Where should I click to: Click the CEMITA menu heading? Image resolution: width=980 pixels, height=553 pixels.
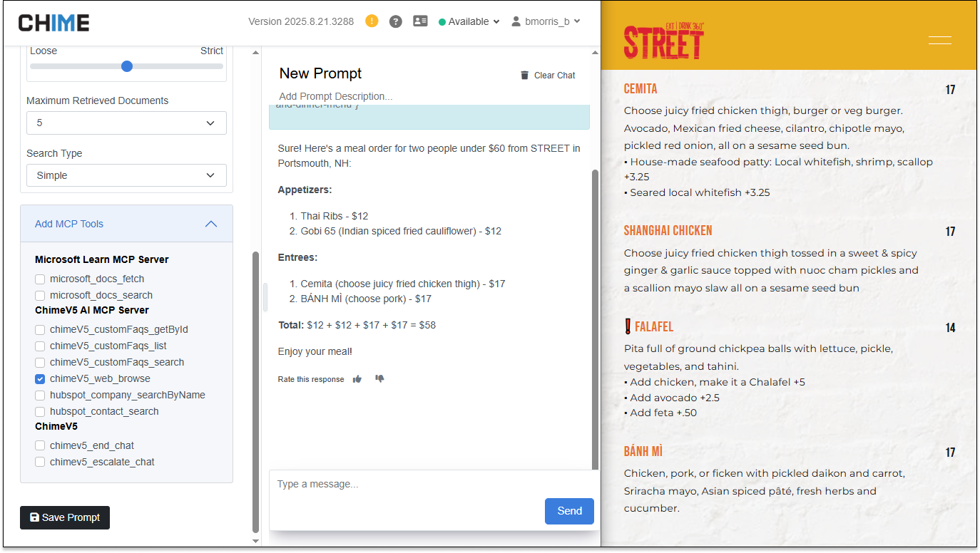pyautogui.click(x=640, y=89)
